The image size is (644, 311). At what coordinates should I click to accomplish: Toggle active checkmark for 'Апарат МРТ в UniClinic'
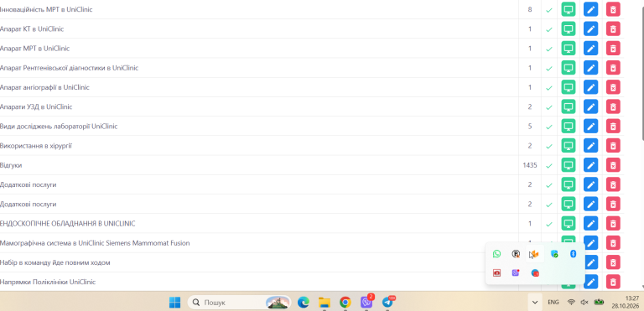[549, 49]
